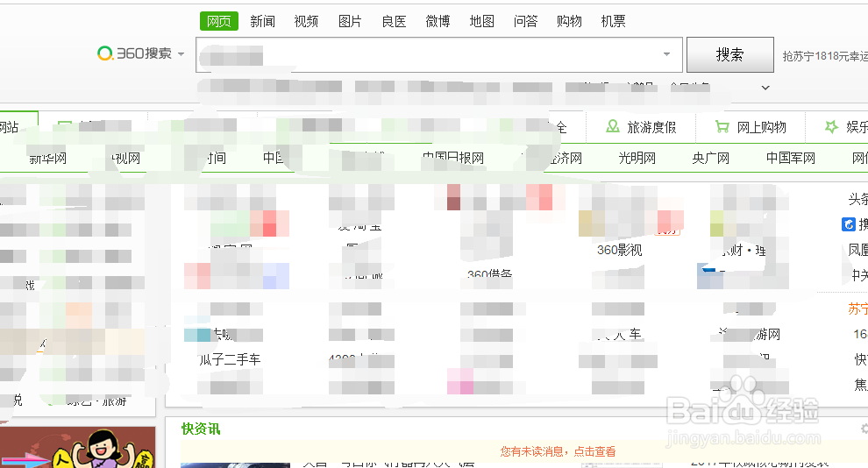Open the 新华网 link
This screenshot has width=868, height=468.
47,159
